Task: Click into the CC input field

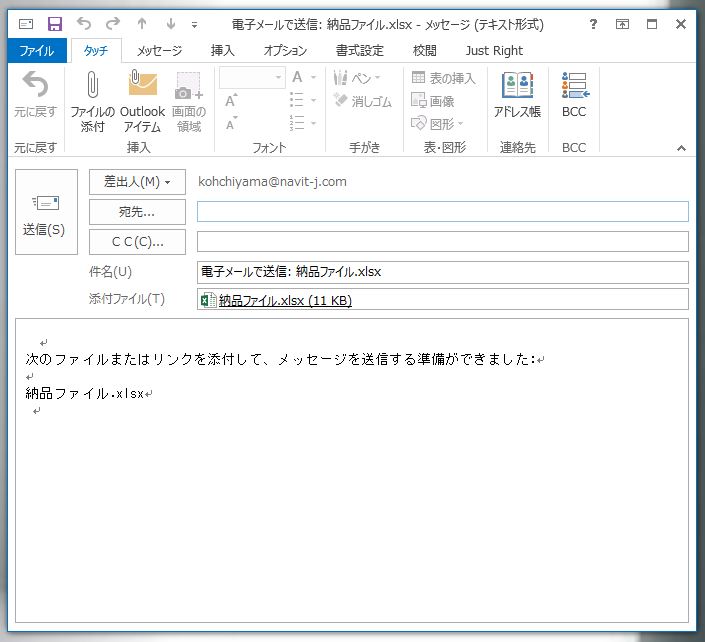Action: point(442,242)
